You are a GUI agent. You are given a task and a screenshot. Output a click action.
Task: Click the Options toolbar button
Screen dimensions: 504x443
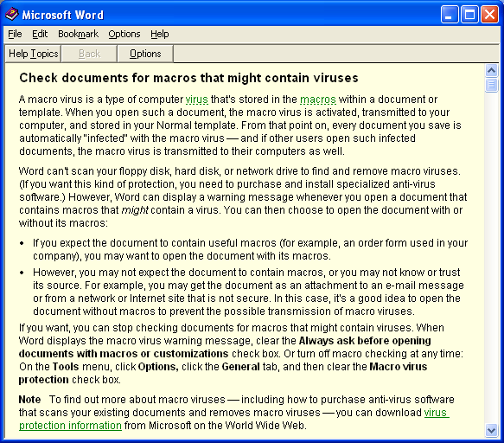coord(145,54)
